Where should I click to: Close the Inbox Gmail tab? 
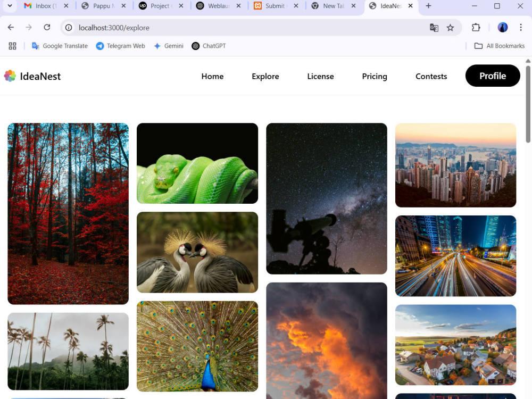pyautogui.click(x=66, y=6)
